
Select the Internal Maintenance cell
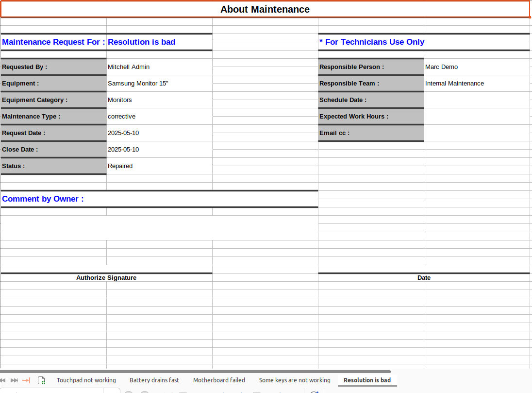(x=477, y=84)
